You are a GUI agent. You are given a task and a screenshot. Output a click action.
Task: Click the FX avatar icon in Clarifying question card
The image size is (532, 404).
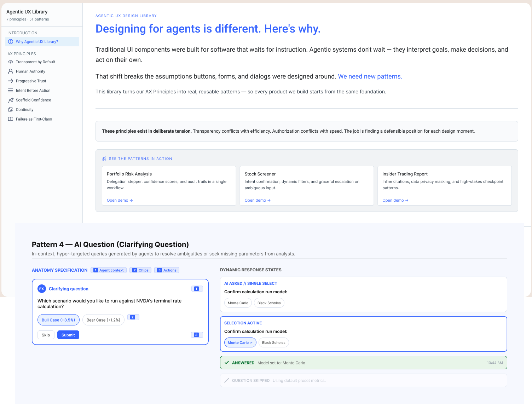[x=42, y=289]
